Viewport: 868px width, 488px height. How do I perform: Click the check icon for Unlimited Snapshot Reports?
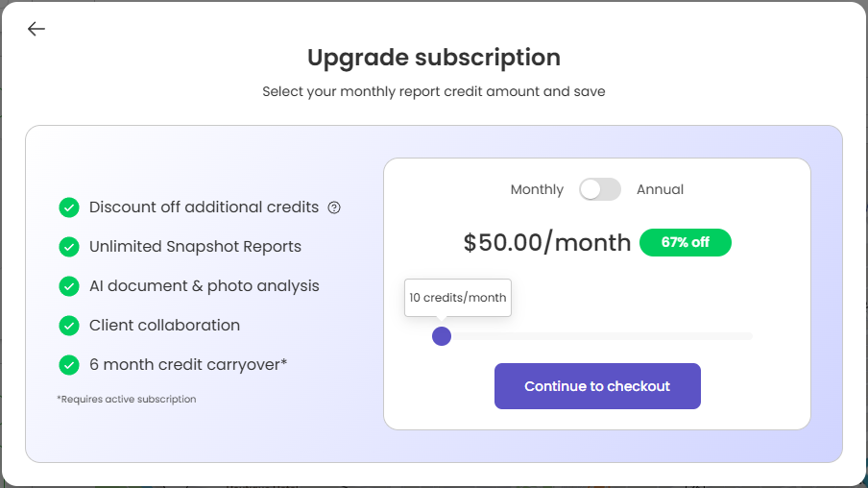tap(69, 247)
